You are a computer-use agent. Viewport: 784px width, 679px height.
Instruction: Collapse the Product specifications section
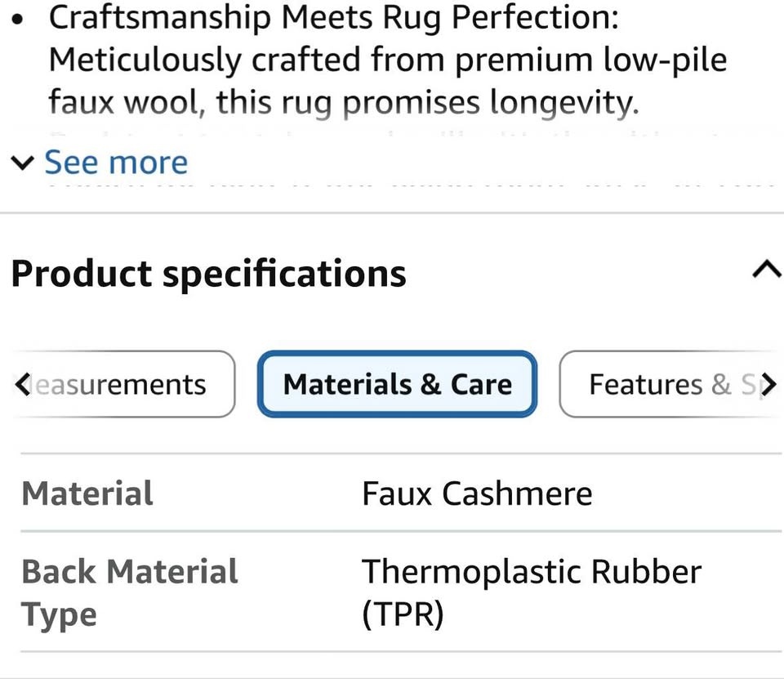point(765,270)
